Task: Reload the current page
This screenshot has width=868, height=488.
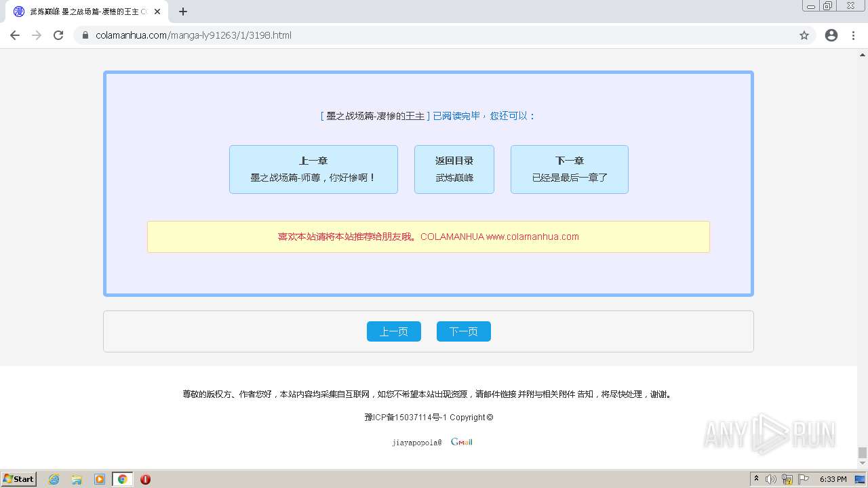Action: (x=58, y=35)
